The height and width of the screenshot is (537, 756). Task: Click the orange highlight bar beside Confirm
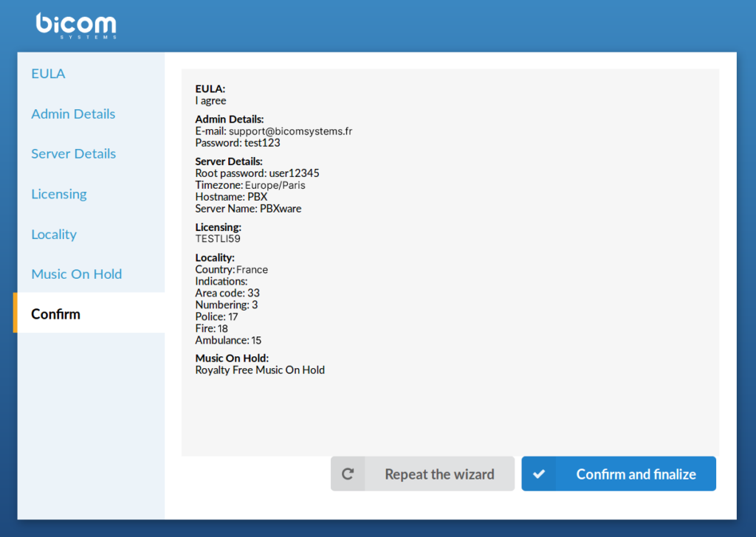click(x=15, y=313)
